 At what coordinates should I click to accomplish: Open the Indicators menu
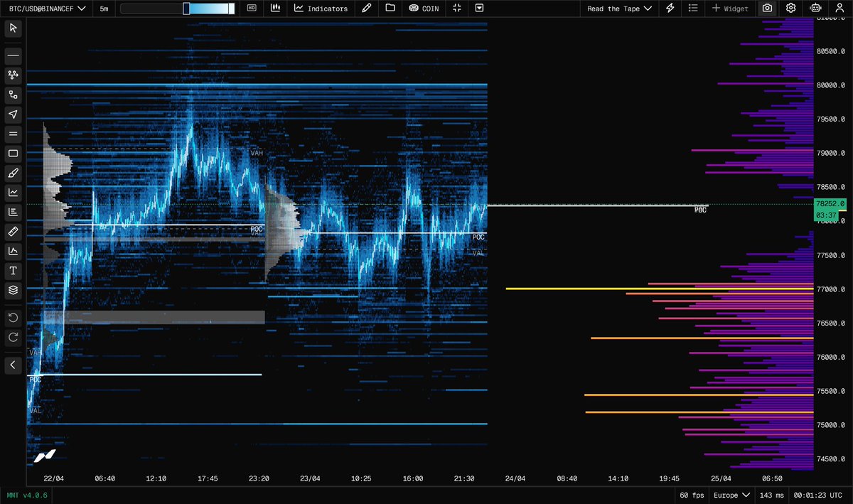[x=321, y=9]
